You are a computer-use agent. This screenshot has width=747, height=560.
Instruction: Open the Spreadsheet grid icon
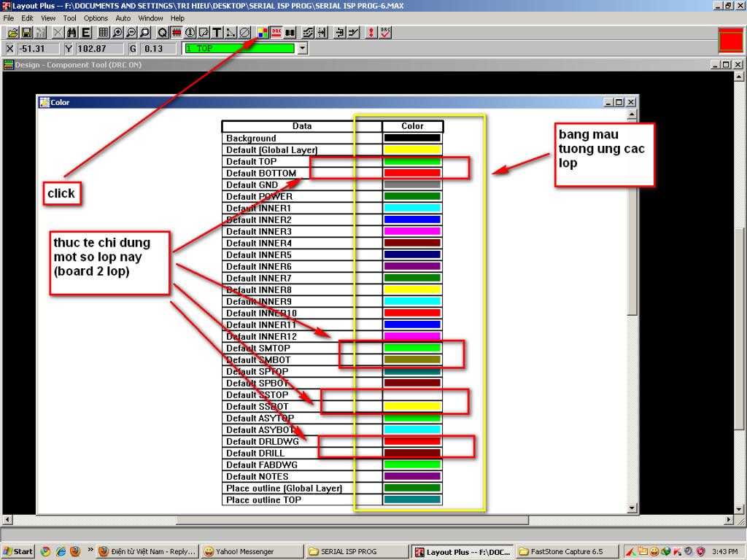click(x=103, y=32)
